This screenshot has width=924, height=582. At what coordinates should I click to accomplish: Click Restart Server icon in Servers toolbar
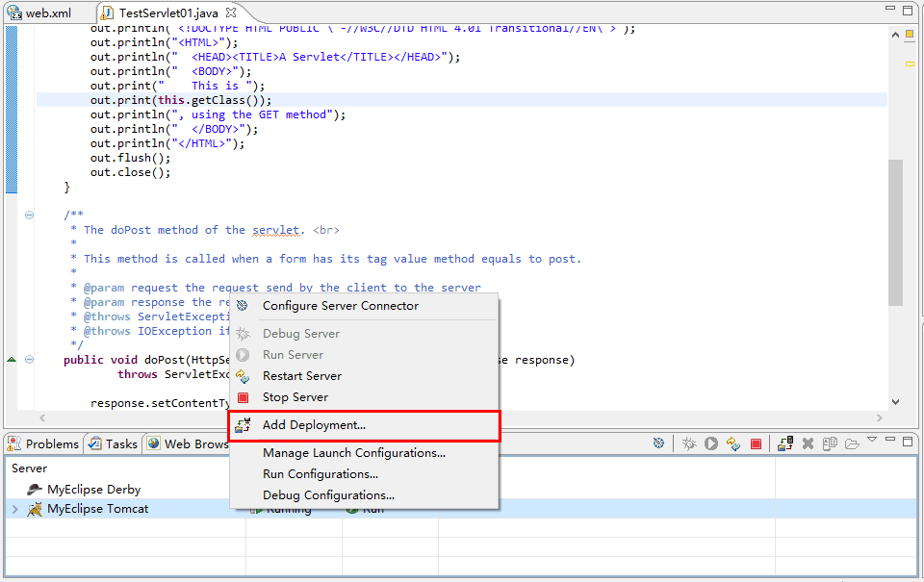[733, 443]
